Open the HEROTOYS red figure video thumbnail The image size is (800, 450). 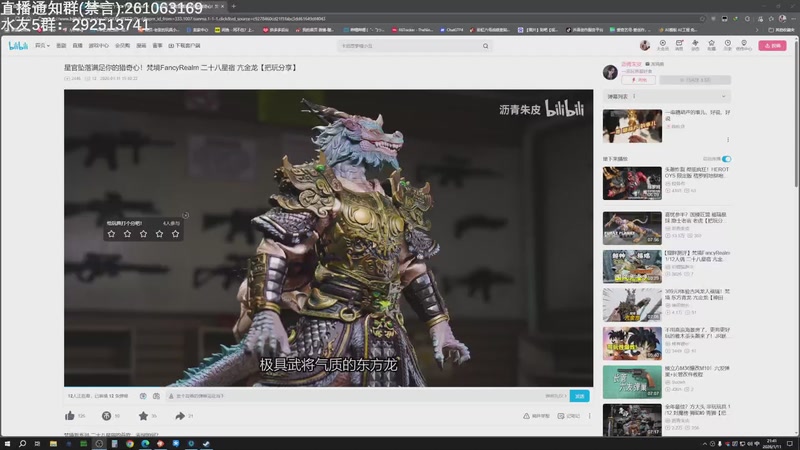click(x=632, y=183)
